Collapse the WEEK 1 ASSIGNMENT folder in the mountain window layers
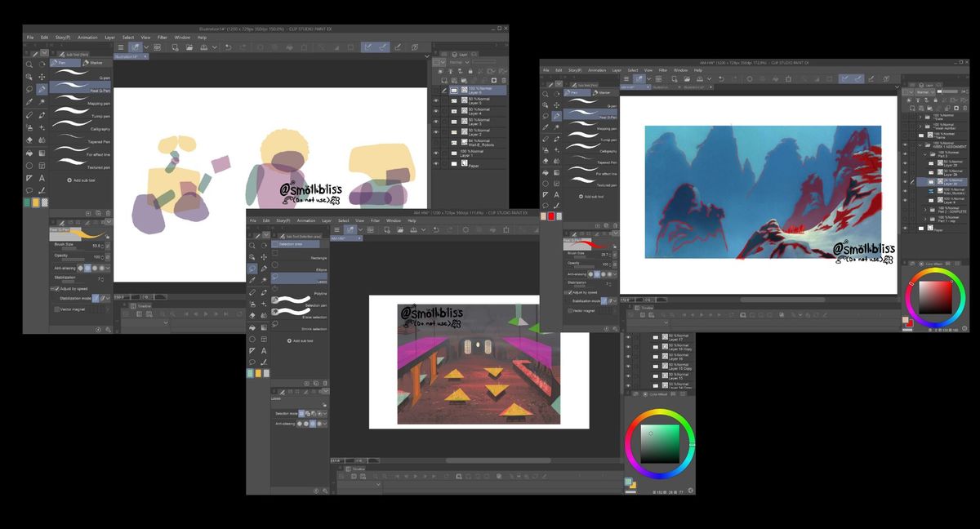The height and width of the screenshot is (529, 980). pos(920,144)
